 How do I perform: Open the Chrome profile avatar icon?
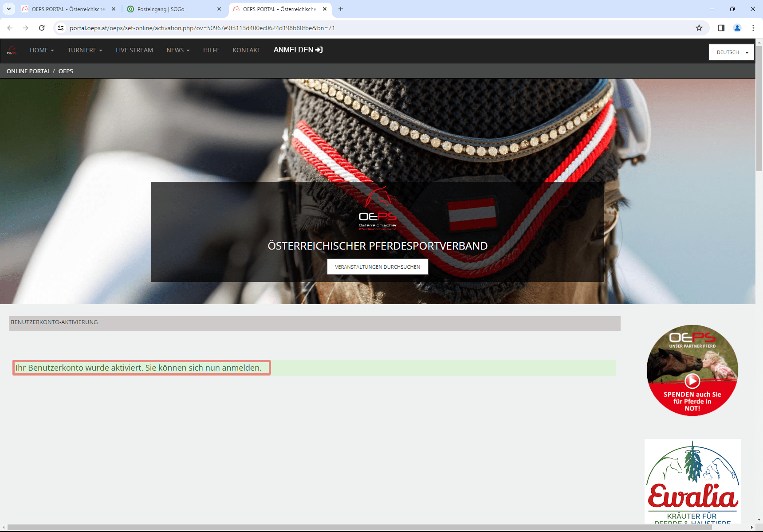point(737,28)
